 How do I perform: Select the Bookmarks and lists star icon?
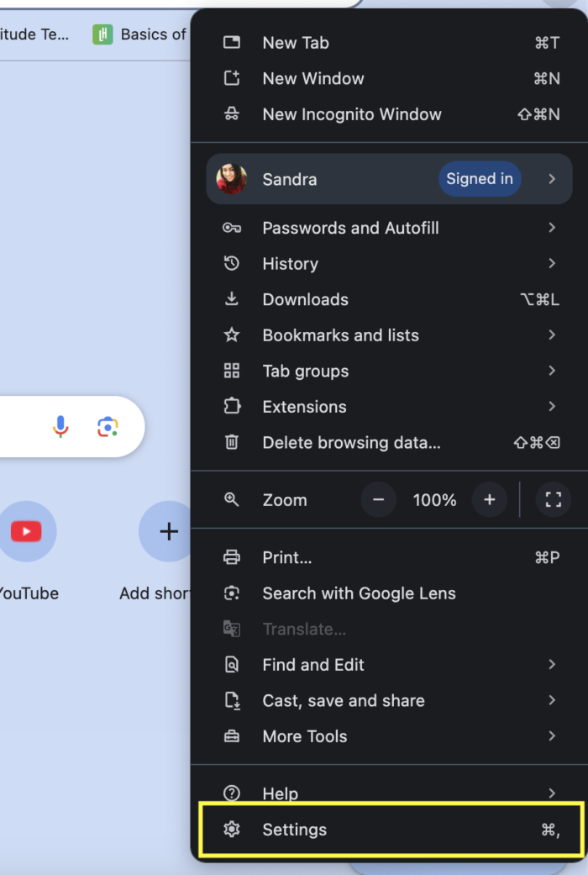coord(232,335)
